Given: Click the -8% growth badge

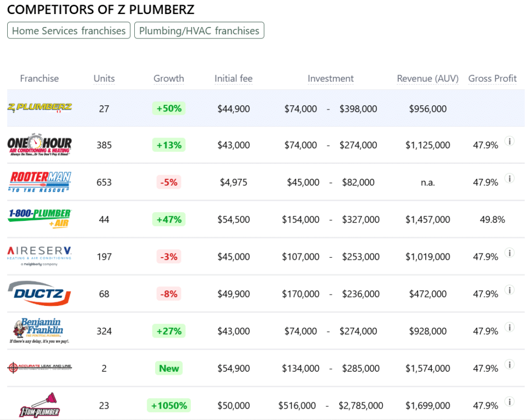Looking at the screenshot, I should 169,293.
